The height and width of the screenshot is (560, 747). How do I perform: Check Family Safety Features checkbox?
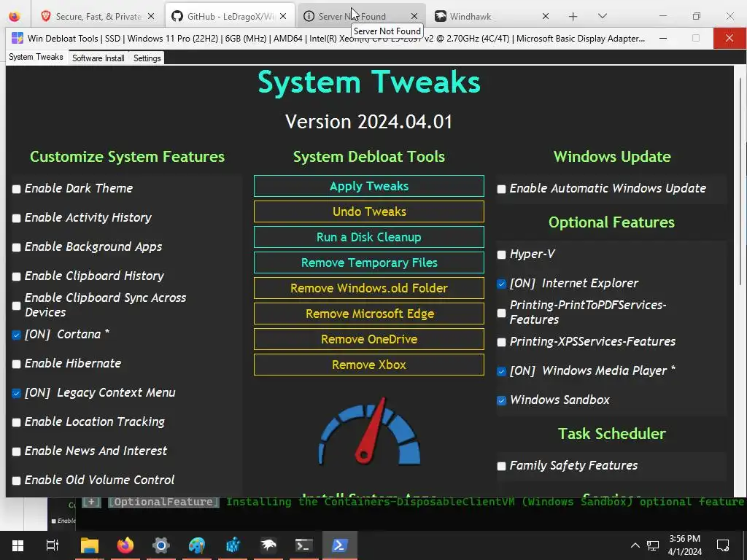(501, 466)
